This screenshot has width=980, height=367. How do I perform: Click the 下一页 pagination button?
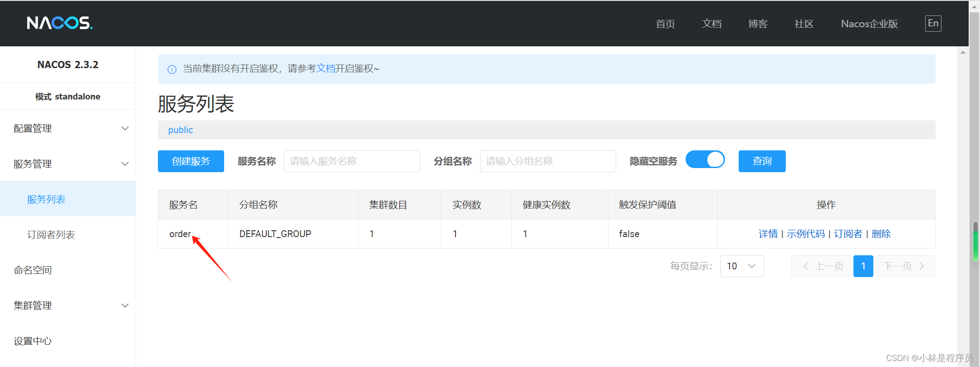coord(906,266)
